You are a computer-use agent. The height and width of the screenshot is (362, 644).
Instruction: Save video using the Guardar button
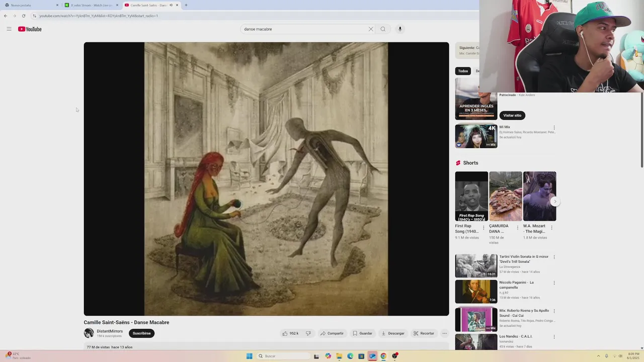pyautogui.click(x=363, y=333)
